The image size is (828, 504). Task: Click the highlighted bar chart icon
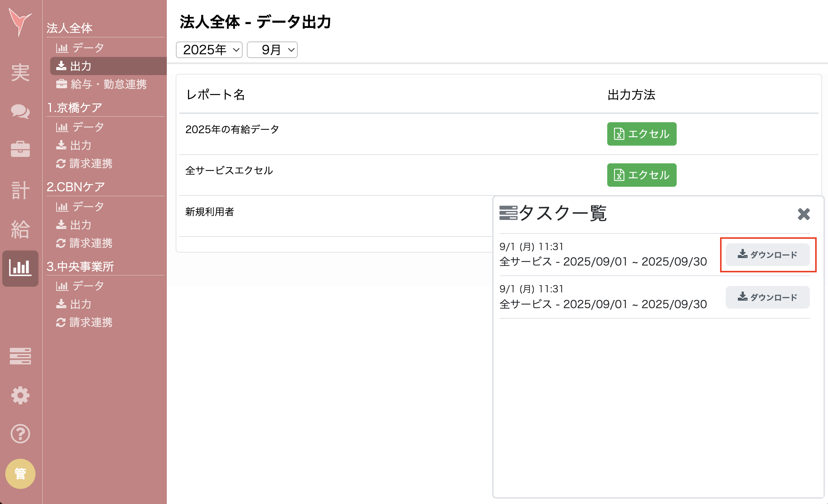tap(20, 269)
